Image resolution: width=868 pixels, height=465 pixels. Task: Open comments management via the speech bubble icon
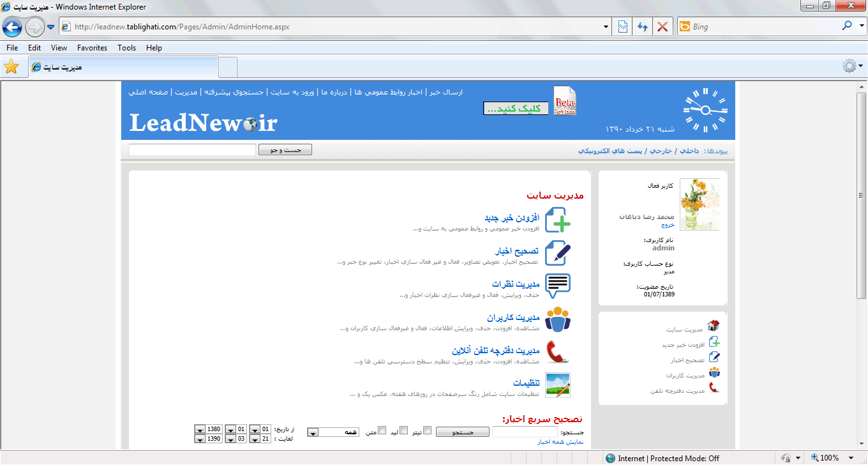[x=558, y=286]
